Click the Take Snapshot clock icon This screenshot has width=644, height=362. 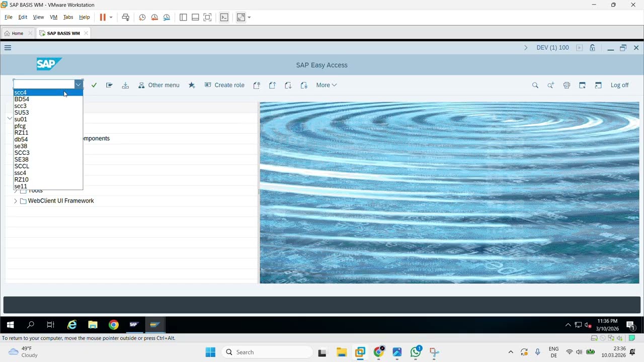click(142, 17)
